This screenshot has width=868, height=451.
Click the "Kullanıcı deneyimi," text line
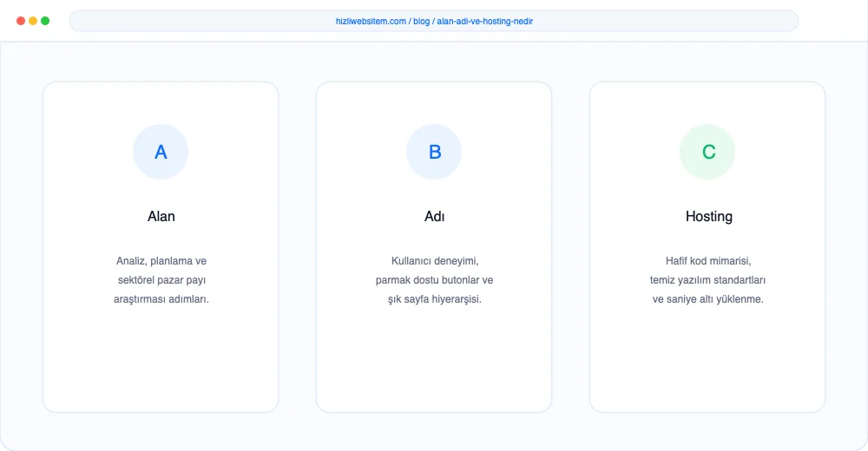click(x=435, y=261)
